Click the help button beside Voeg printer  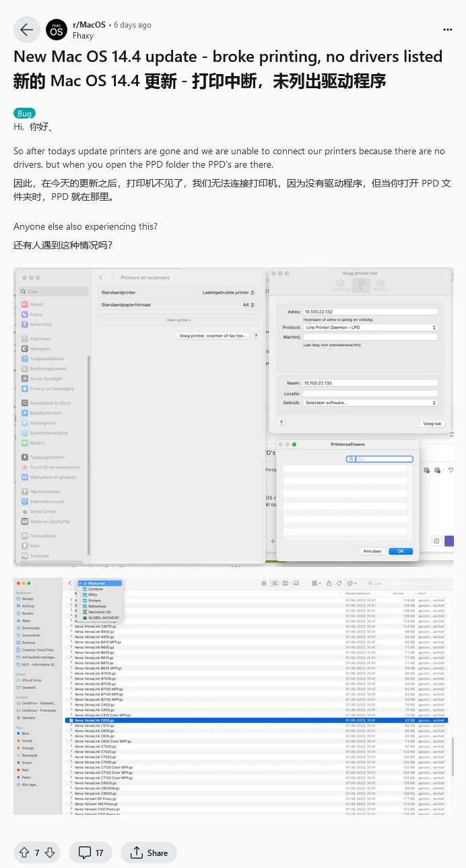point(256,335)
